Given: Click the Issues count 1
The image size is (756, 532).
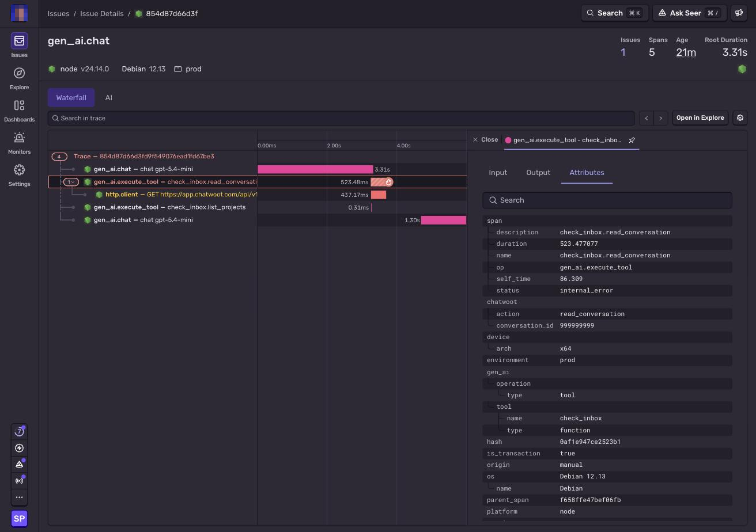Looking at the screenshot, I should tap(623, 52).
